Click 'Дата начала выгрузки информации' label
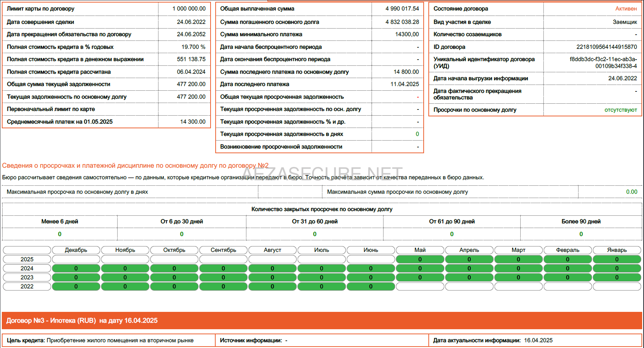This screenshot has width=644, height=348. pyautogui.click(x=480, y=78)
